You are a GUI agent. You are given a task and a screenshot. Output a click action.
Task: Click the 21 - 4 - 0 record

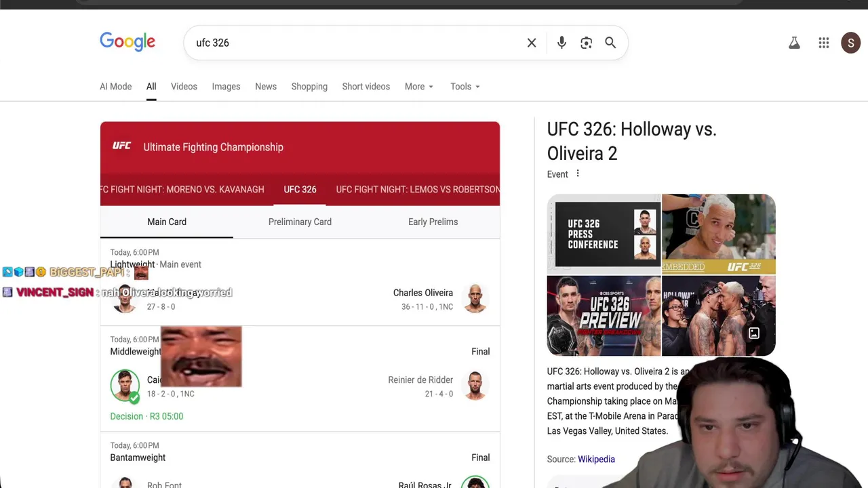pyautogui.click(x=439, y=394)
